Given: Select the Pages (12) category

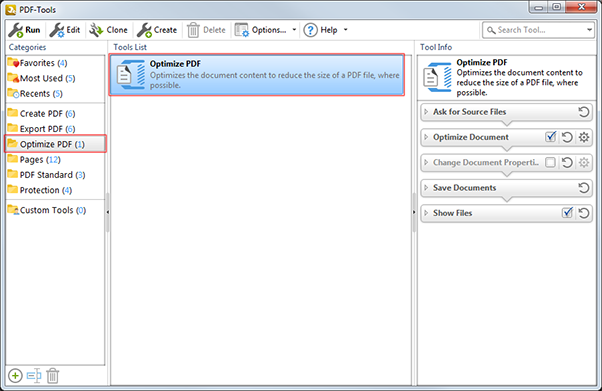Looking at the screenshot, I should (x=55, y=159).
